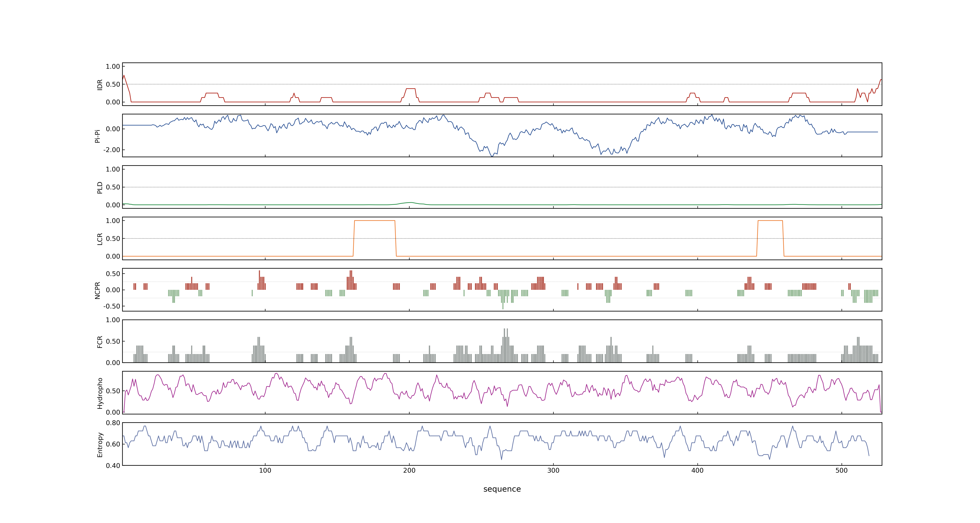Click the 1.00 tick on IDR axis
This screenshot has height=523, width=980.
[x=113, y=67]
